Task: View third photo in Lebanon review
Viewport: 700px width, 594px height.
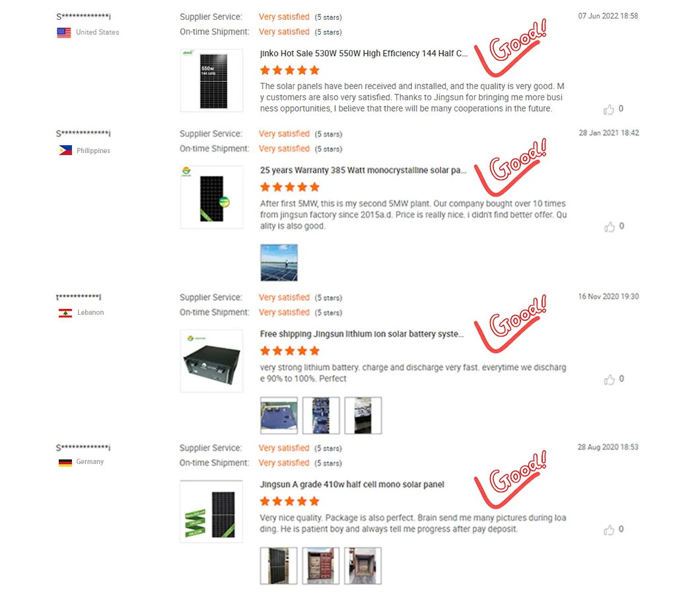Action: [363, 416]
